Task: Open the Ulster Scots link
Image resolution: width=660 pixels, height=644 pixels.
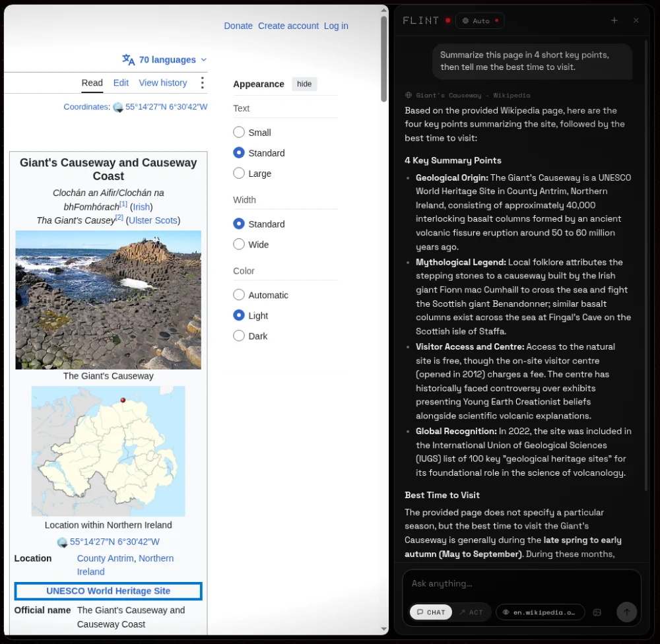Action: click(x=153, y=220)
